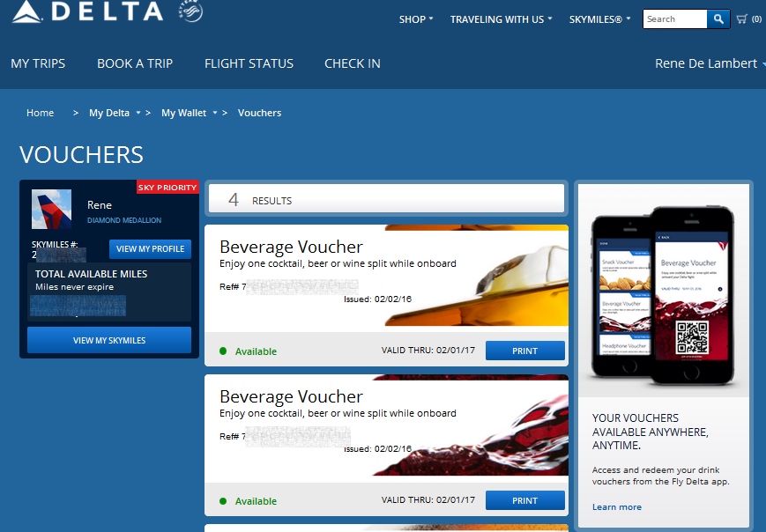This screenshot has width=766, height=532.
Task: Click the search magnifier button
Action: (718, 18)
